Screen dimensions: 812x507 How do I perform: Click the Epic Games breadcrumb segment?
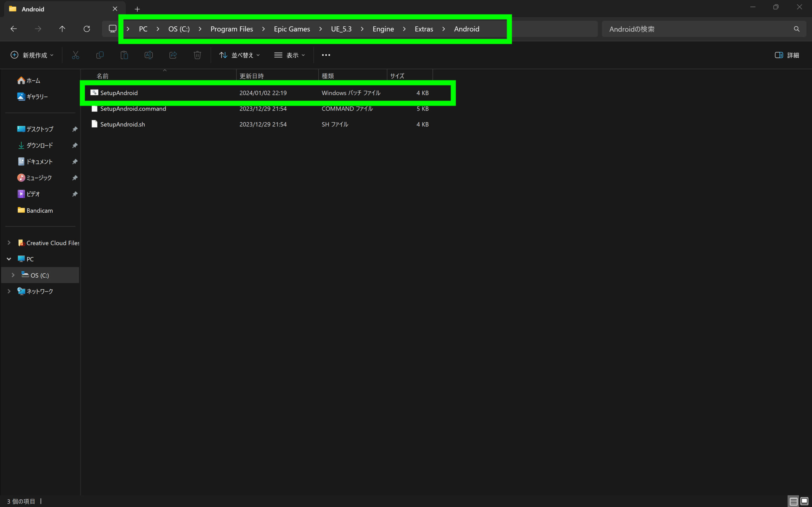pos(291,29)
